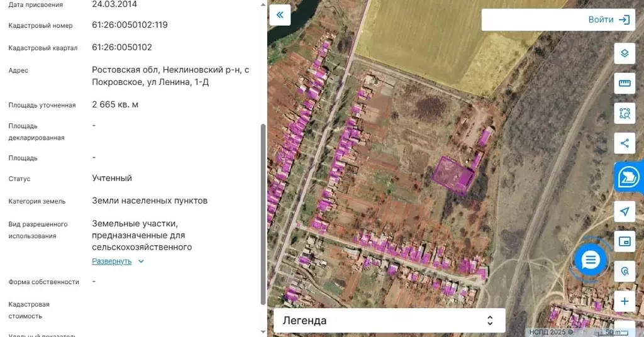The width and height of the screenshot is (644, 337).
Task: Open the round chat support button
Action: pos(591,260)
